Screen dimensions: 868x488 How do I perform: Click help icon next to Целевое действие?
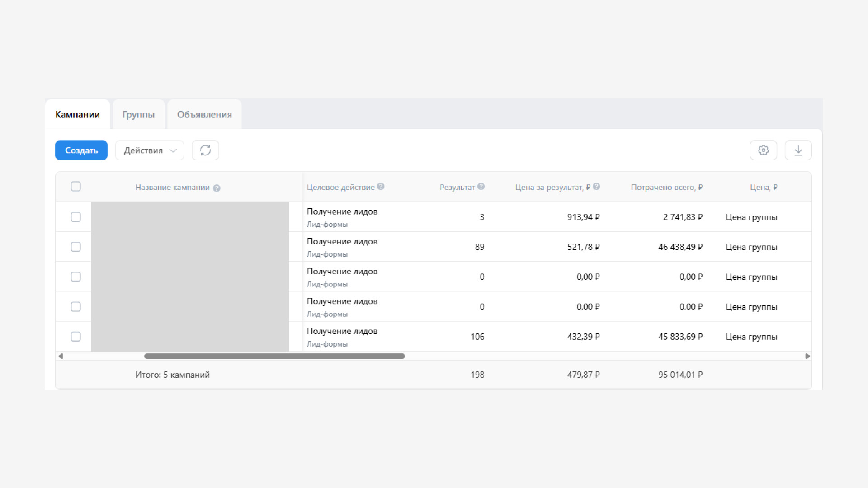tap(381, 186)
